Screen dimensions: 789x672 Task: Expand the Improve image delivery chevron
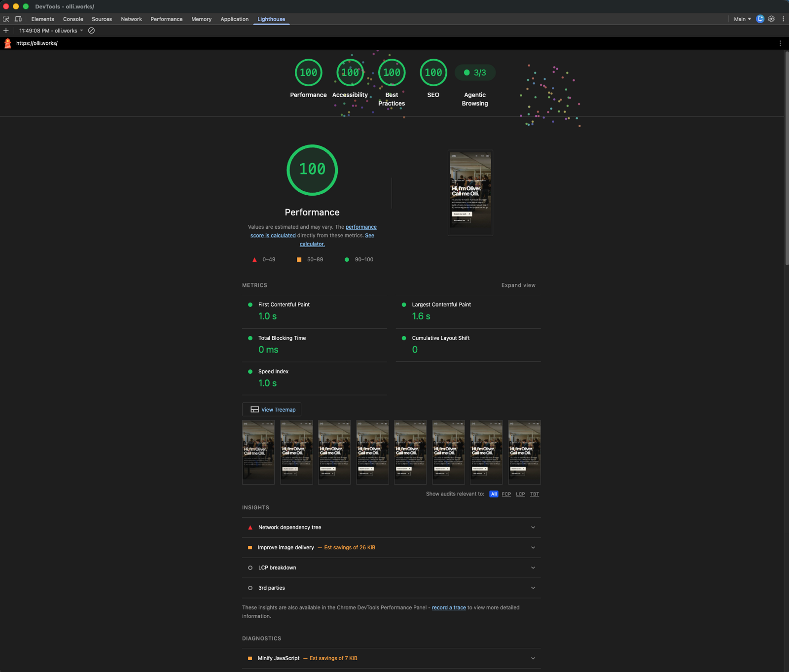(x=533, y=548)
